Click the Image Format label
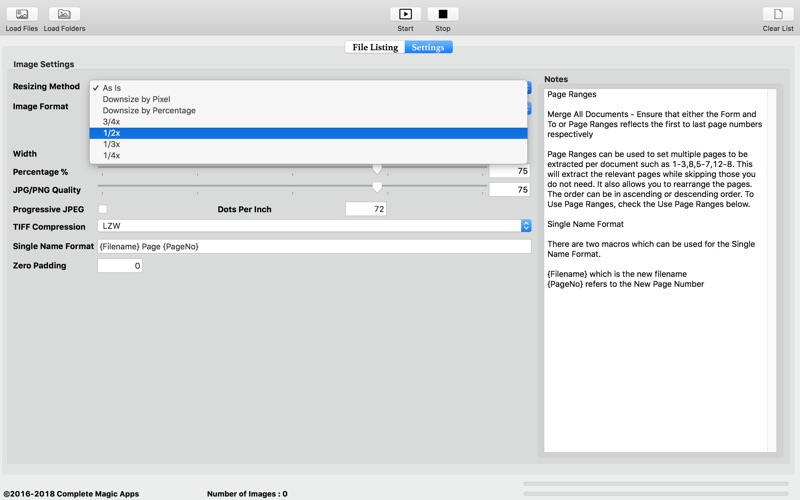Image resolution: width=800 pixels, height=500 pixels. (40, 106)
